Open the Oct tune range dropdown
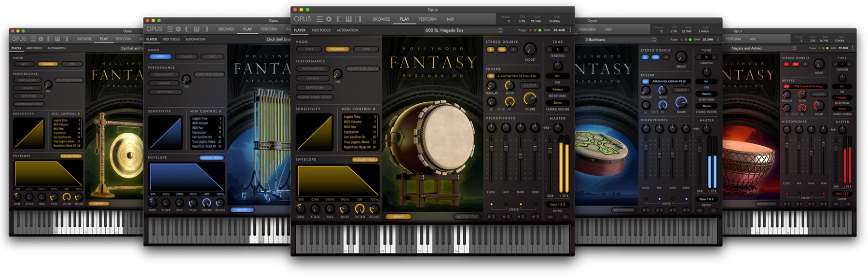 [x=558, y=76]
